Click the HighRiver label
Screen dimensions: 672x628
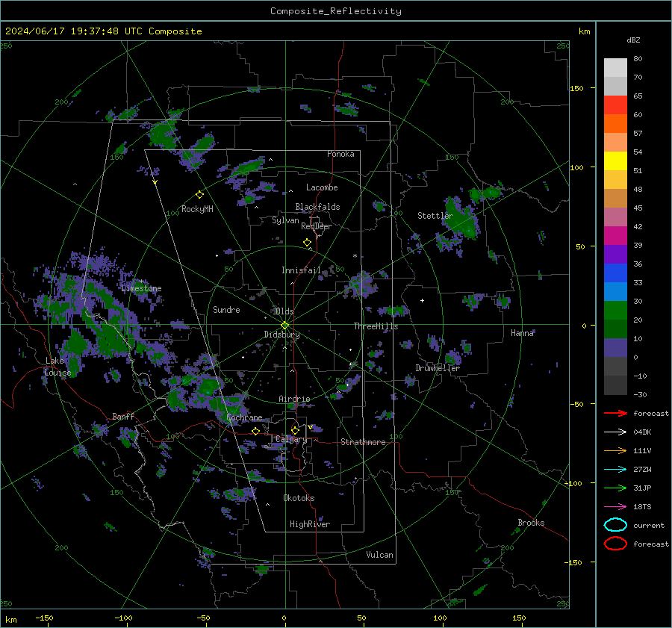pyautogui.click(x=310, y=524)
